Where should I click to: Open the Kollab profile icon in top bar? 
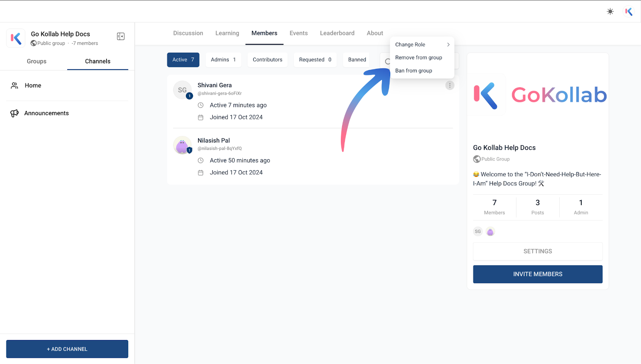[x=629, y=12]
